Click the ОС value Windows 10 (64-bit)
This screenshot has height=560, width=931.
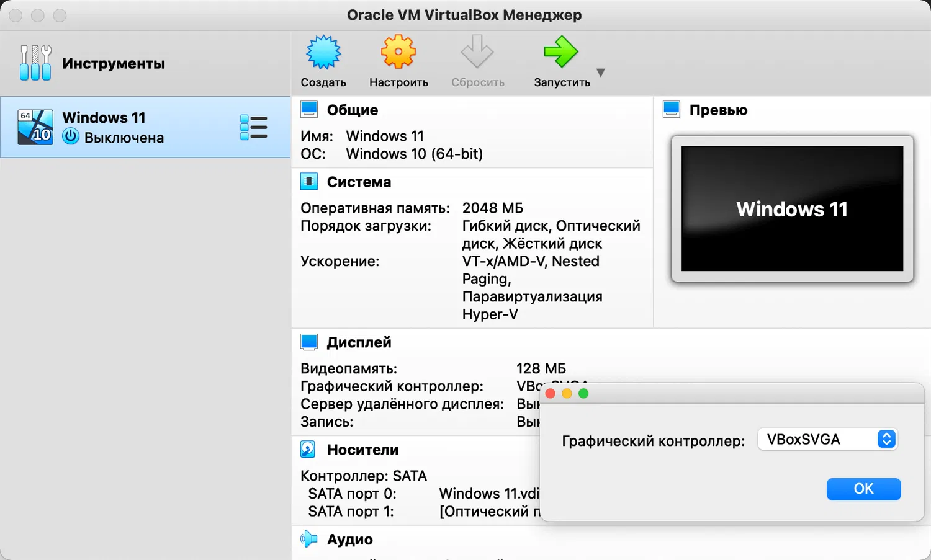click(x=415, y=154)
